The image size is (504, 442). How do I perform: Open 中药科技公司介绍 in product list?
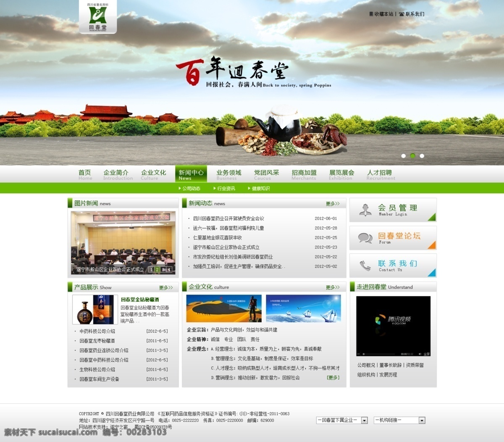point(97,331)
